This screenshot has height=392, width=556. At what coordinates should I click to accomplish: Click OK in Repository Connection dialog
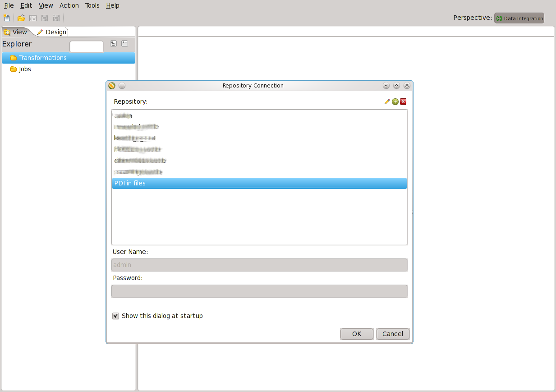click(x=357, y=334)
